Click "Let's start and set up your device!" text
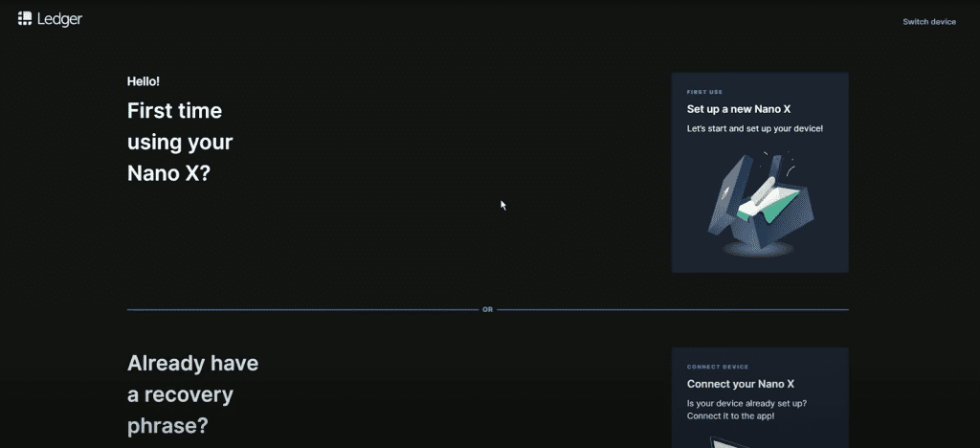Screen dimensions: 980x448 coord(754,128)
